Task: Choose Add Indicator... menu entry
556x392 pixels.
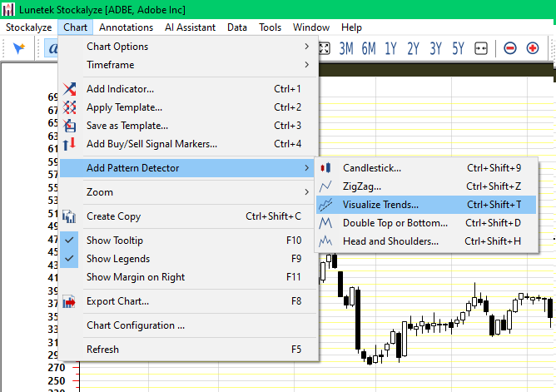Action: coord(189,89)
